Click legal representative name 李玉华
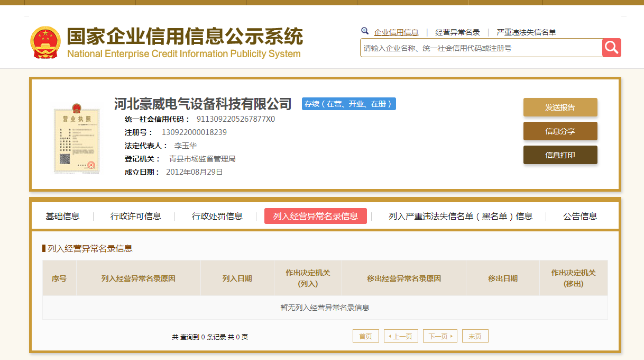 click(186, 146)
